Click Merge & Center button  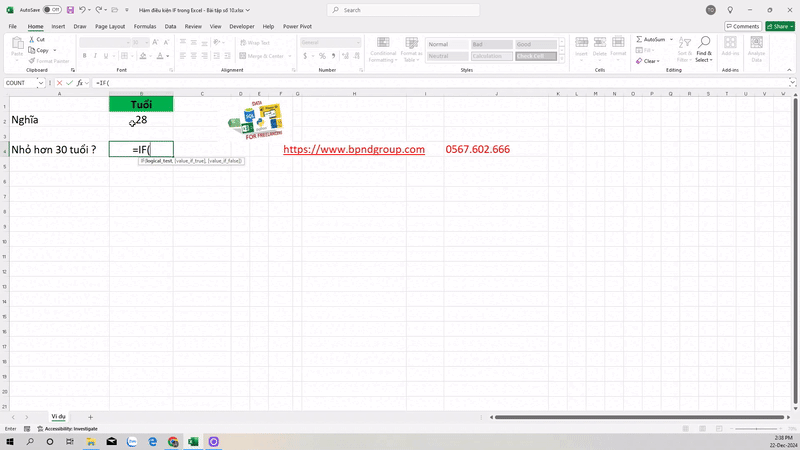pyautogui.click(x=262, y=56)
